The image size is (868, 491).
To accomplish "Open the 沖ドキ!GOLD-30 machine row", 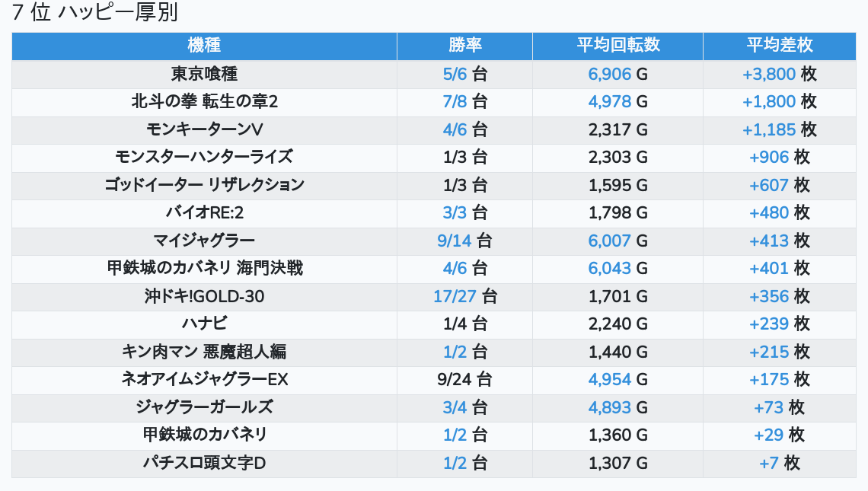I will pyautogui.click(x=204, y=296).
